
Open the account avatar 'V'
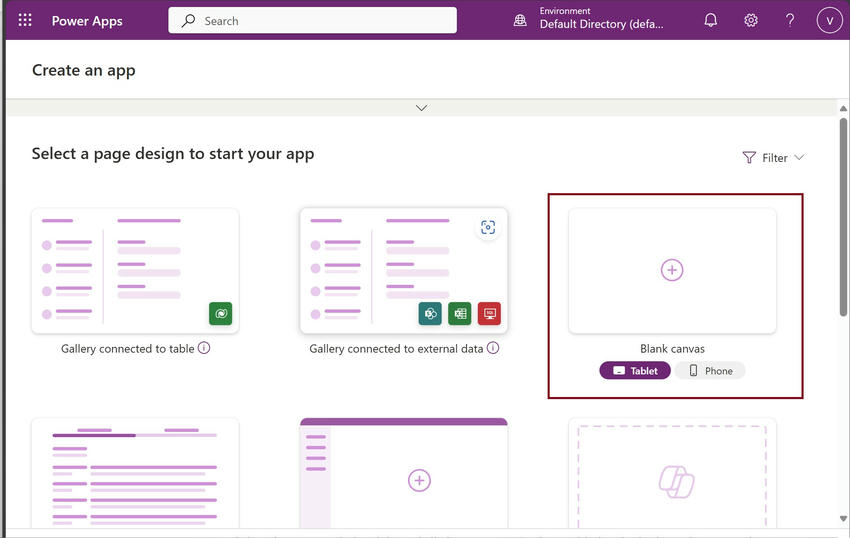pyautogui.click(x=829, y=21)
